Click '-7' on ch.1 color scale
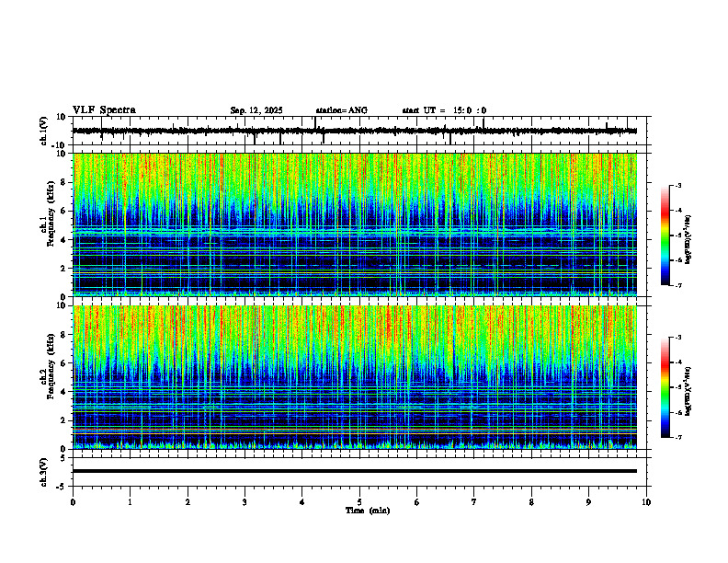The height and width of the screenshot is (563, 728). click(x=678, y=285)
